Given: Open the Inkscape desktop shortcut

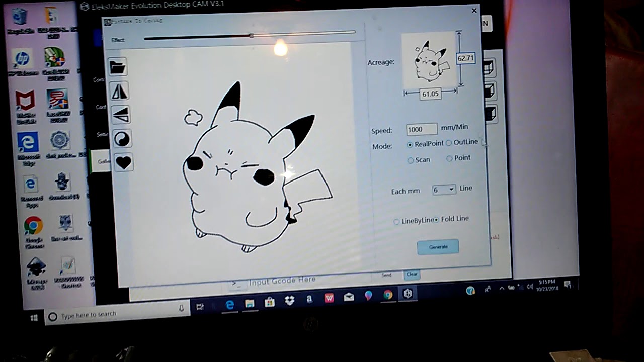Looking at the screenshot, I should [36, 273].
